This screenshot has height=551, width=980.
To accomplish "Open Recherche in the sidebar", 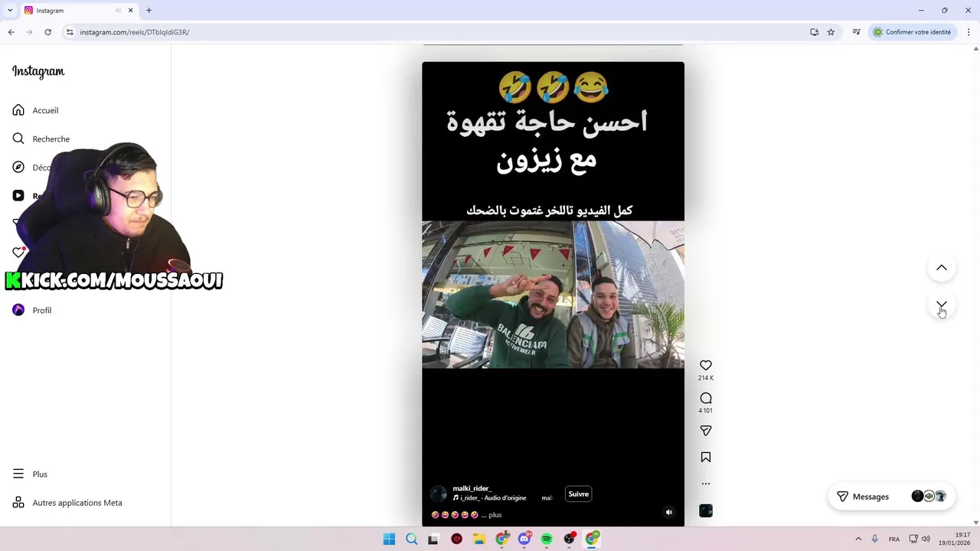I will [x=51, y=139].
